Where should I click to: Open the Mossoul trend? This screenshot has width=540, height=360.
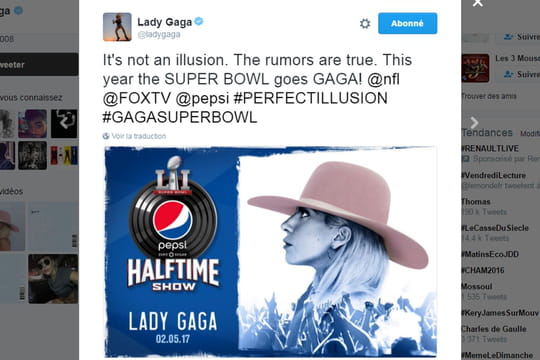point(477,286)
